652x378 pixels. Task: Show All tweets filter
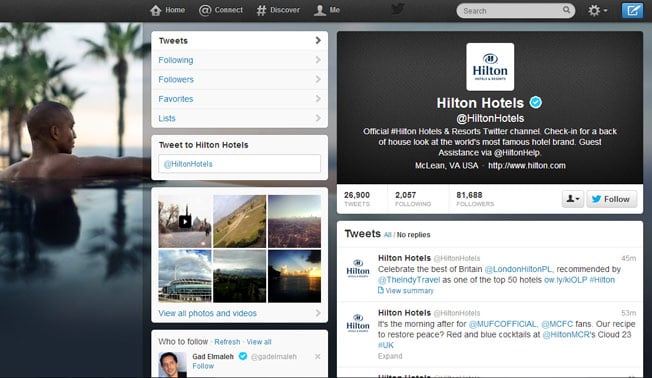[x=387, y=235]
